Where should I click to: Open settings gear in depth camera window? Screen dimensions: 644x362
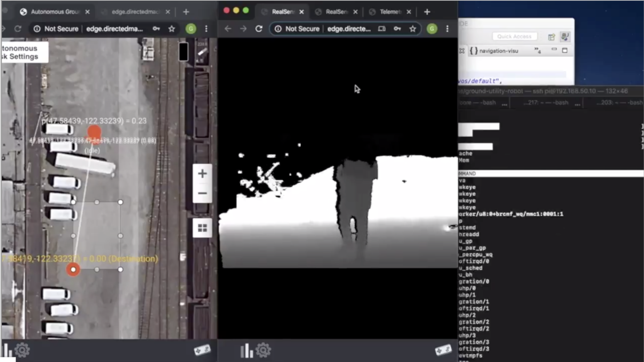[x=263, y=350]
